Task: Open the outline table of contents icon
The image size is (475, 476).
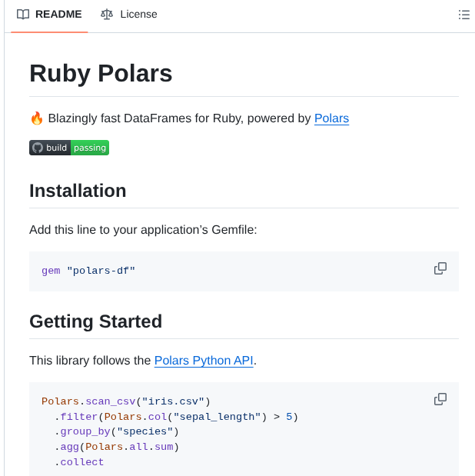Action: pos(464,15)
